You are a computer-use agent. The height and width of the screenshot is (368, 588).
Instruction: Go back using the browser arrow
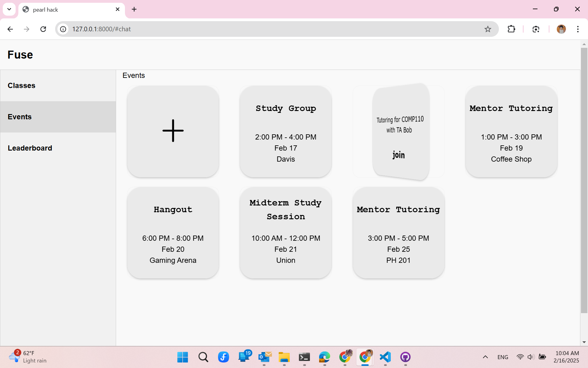coord(10,29)
